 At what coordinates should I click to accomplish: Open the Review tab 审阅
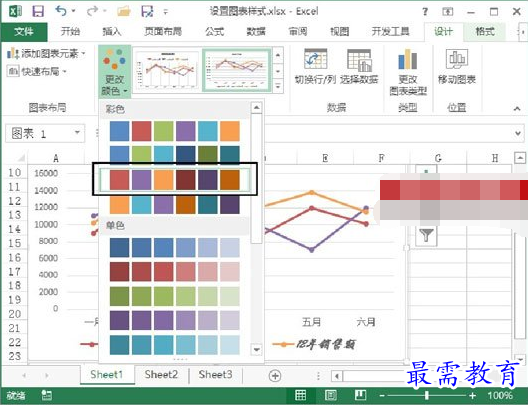point(298,32)
